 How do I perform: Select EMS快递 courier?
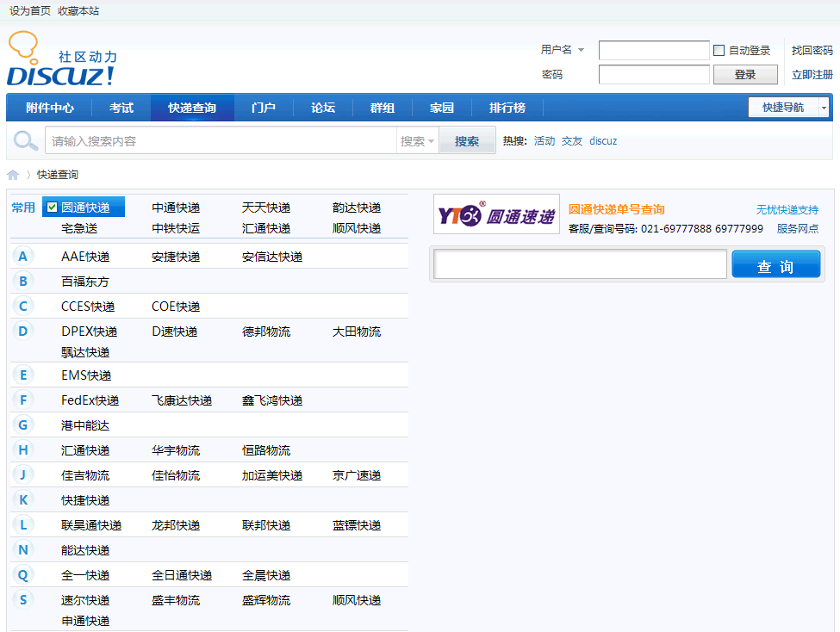point(86,375)
